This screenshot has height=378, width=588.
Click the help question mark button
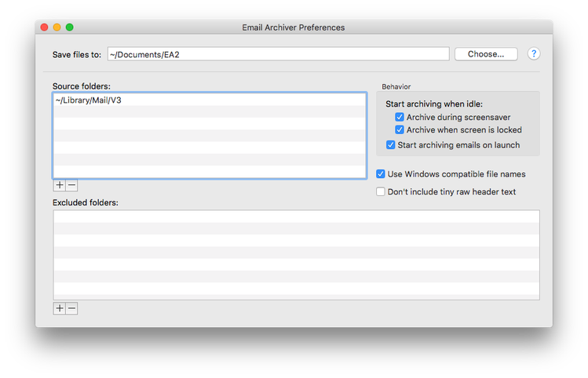533,53
